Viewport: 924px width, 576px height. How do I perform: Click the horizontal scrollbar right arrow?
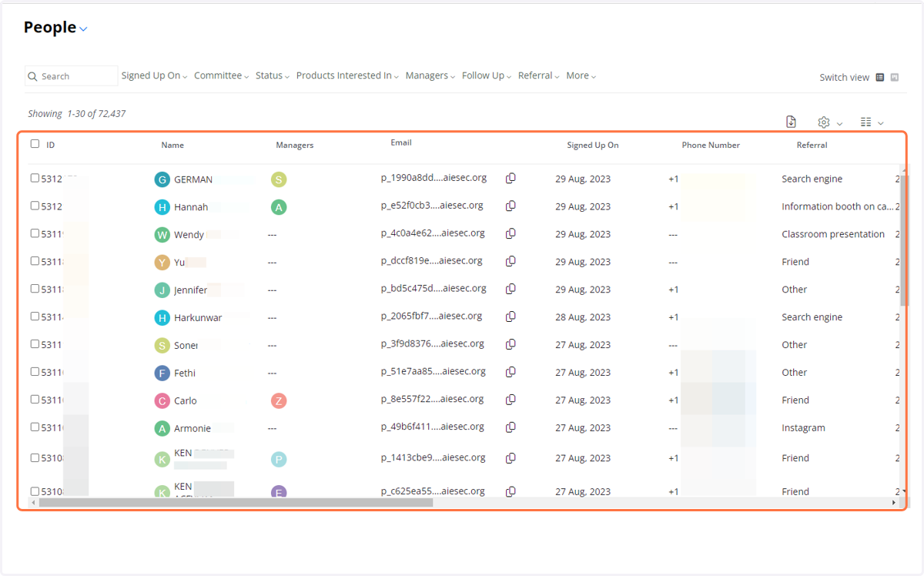[894, 503]
